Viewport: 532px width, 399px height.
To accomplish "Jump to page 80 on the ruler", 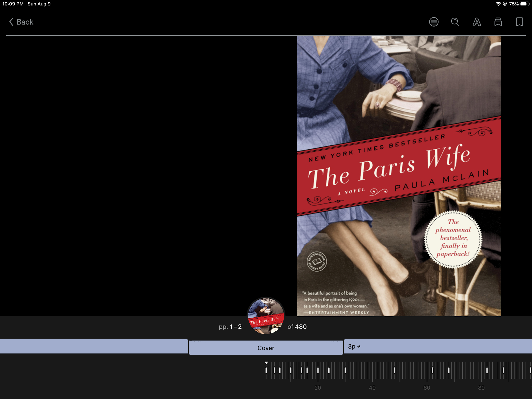I will 481,388.
